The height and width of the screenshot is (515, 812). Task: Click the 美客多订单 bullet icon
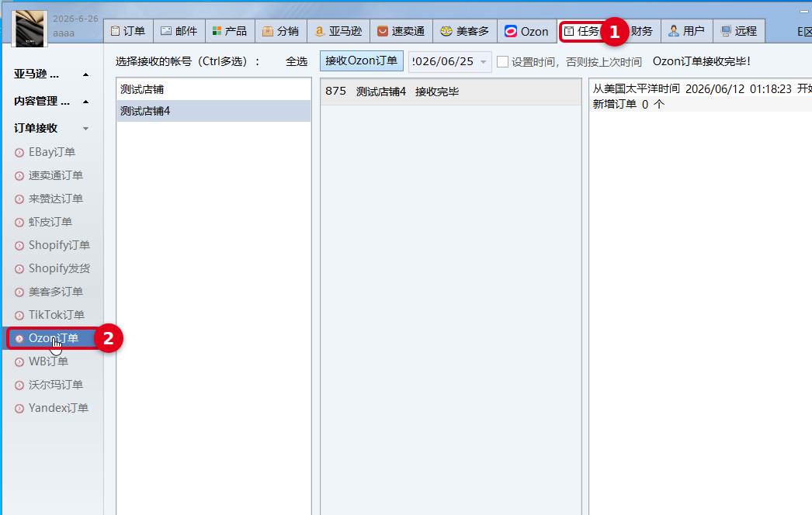pos(19,292)
